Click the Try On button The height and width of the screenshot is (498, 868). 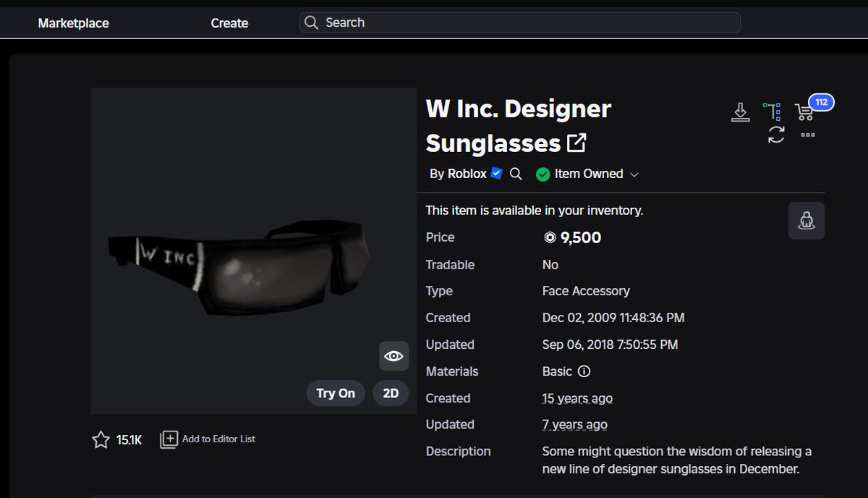coord(336,393)
